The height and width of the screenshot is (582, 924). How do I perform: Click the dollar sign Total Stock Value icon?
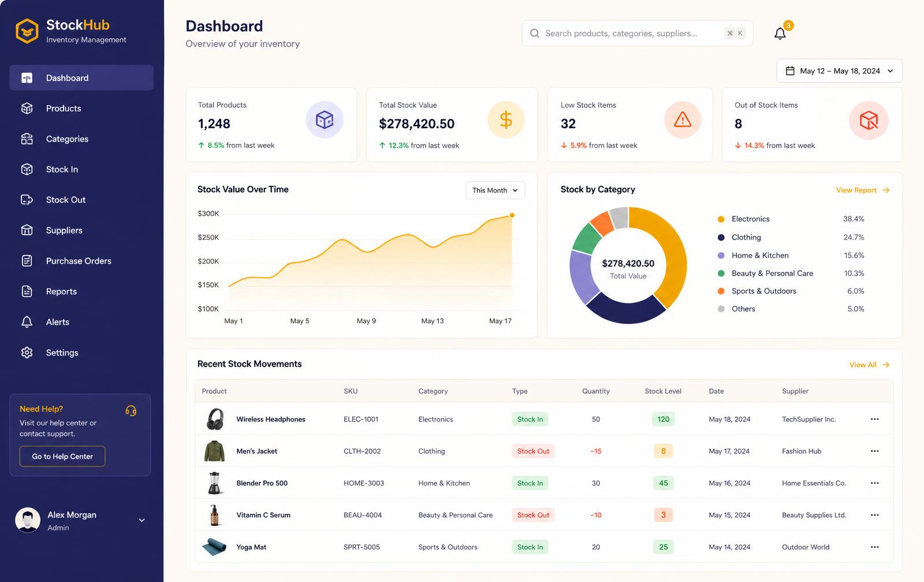point(506,120)
